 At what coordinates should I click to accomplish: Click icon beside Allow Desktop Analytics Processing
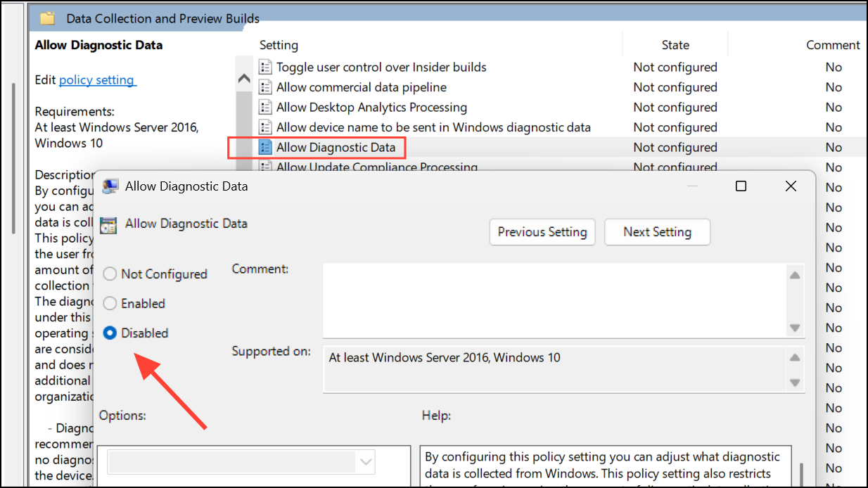[x=265, y=108]
